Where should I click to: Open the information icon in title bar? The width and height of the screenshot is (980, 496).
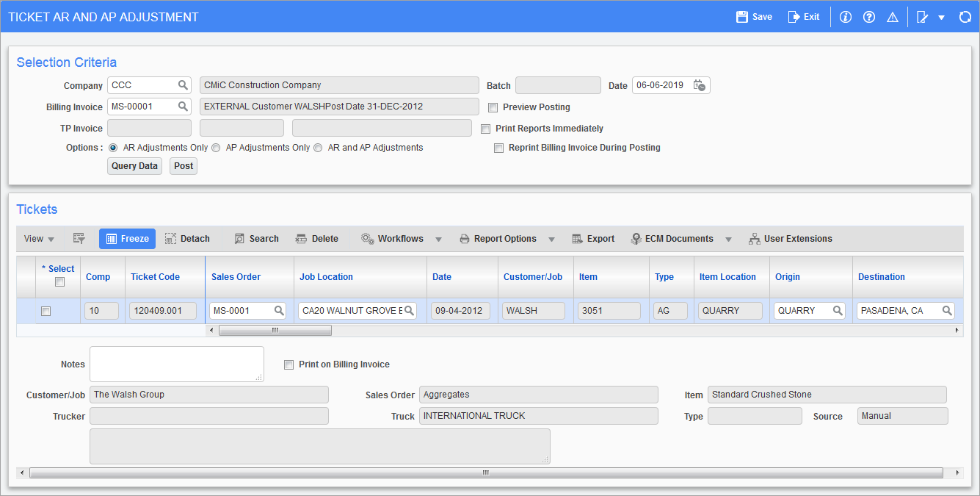pyautogui.click(x=845, y=17)
